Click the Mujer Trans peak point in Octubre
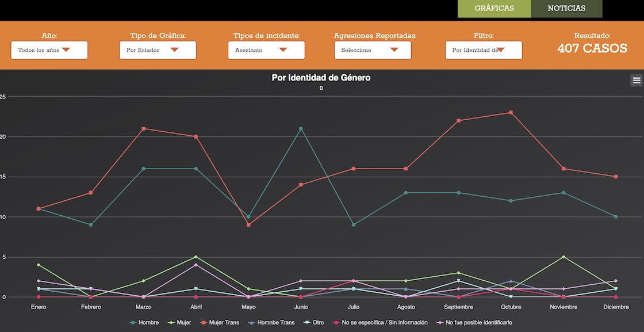 (x=511, y=113)
